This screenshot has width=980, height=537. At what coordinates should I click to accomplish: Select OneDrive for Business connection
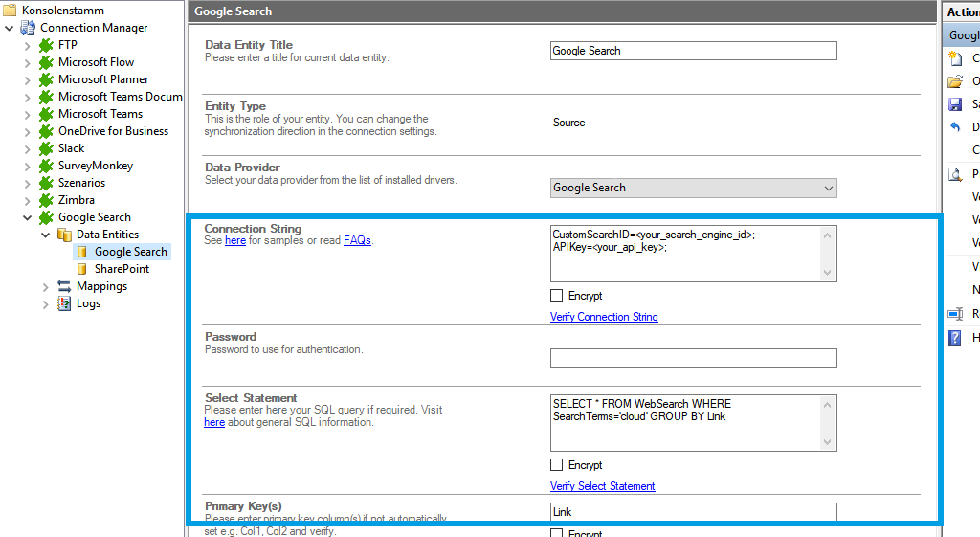[113, 131]
